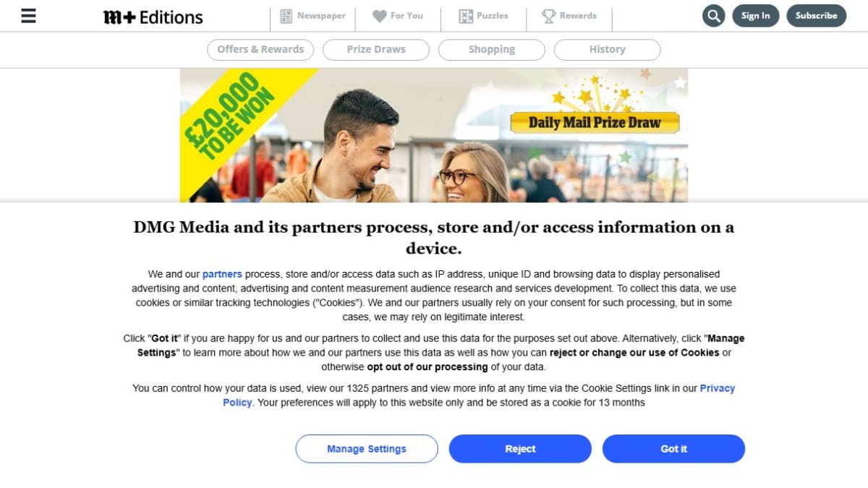The image size is (868, 488).
Task: Click the Daily Mail Prize Draw banner
Action: tap(434, 136)
